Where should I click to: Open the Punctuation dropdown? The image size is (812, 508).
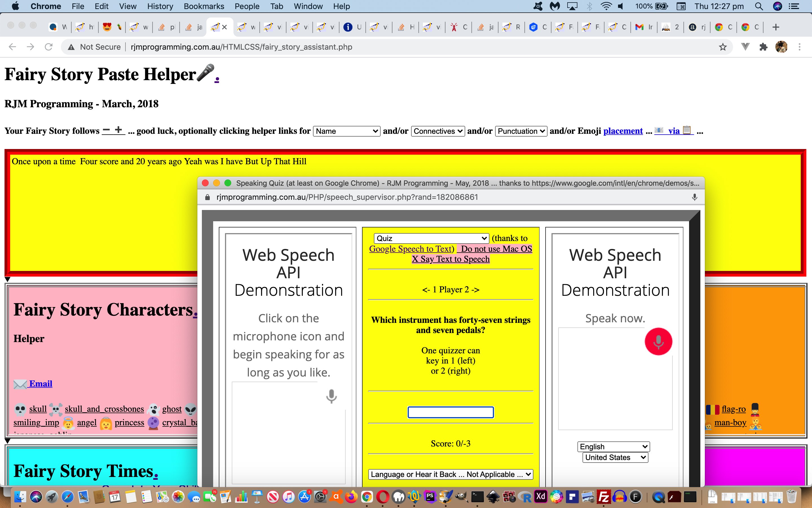tap(521, 131)
